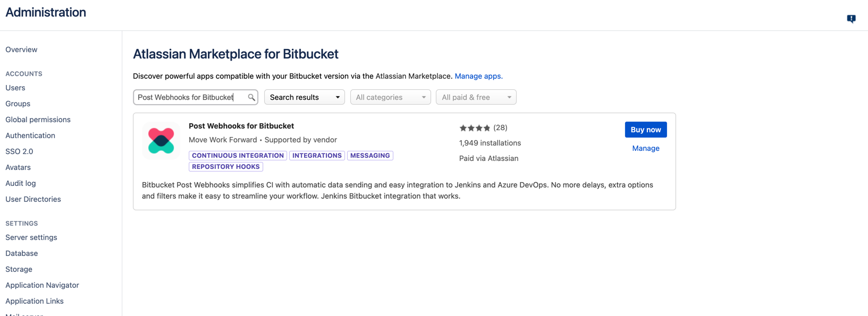This screenshot has height=316, width=868.
Task: Open Audit log page
Action: pos(21,183)
